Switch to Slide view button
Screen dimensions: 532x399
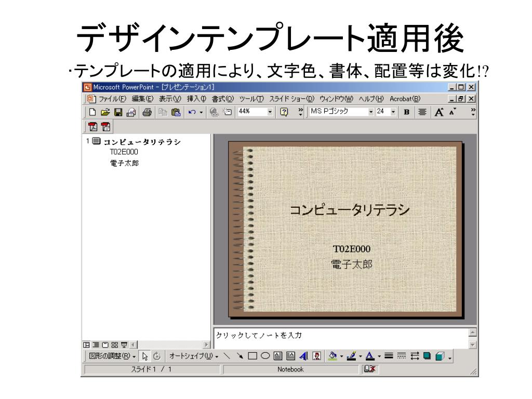pos(105,345)
